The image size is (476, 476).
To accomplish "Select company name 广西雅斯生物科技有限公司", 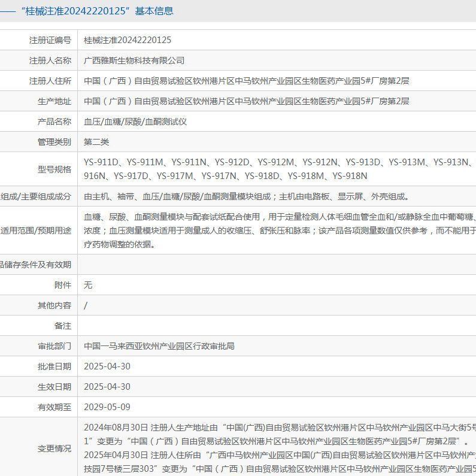I will pos(134,60).
